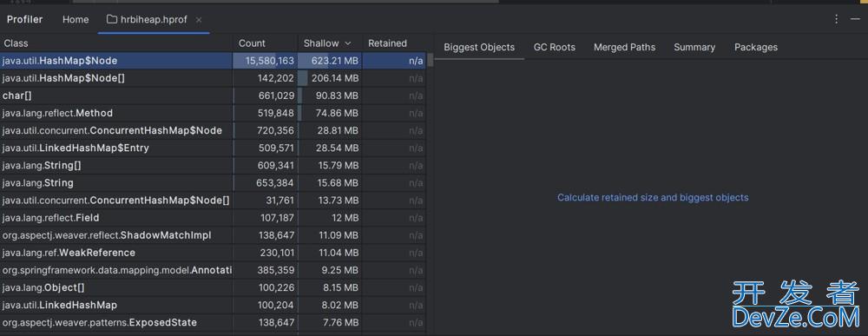Sort by the Shallow column header
868x336 pixels.
(329, 43)
